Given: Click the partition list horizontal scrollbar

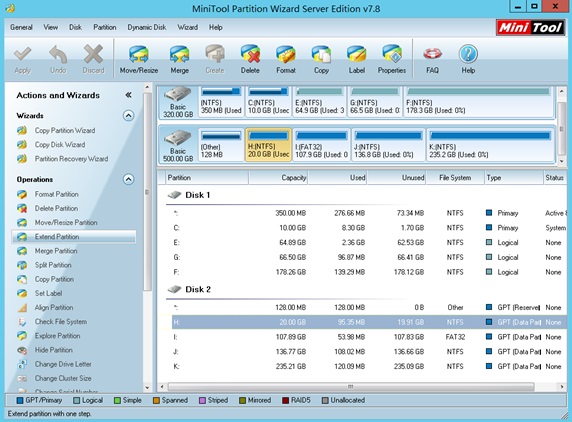Looking at the screenshot, I should pyautogui.click(x=351, y=387).
